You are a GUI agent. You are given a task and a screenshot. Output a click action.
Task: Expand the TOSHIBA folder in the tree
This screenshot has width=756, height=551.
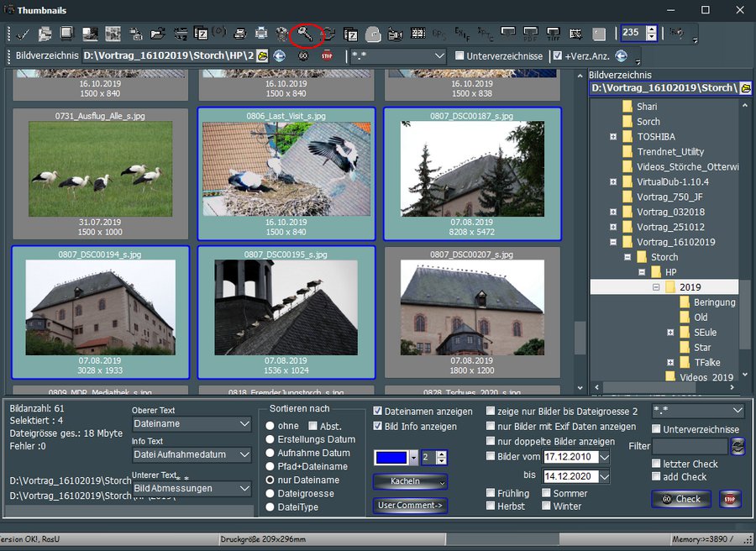click(x=613, y=137)
